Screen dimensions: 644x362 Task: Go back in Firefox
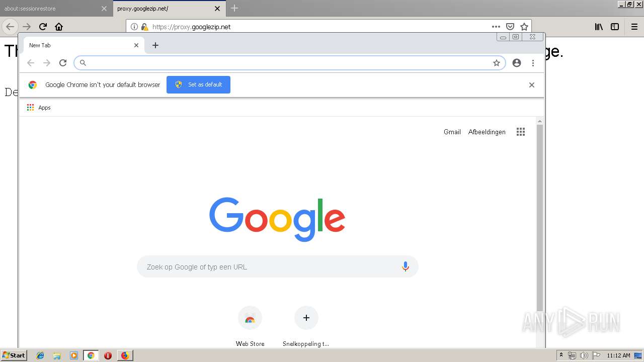10,27
